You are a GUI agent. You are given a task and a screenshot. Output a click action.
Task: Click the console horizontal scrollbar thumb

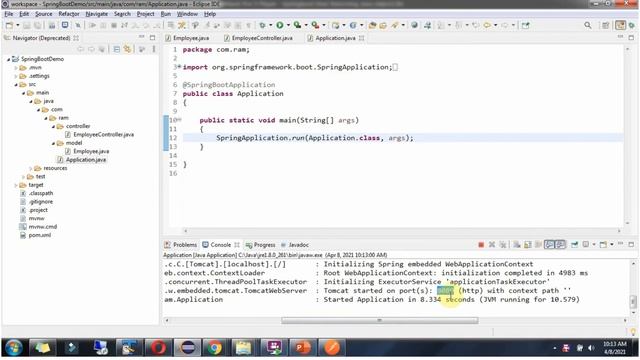click(x=380, y=321)
